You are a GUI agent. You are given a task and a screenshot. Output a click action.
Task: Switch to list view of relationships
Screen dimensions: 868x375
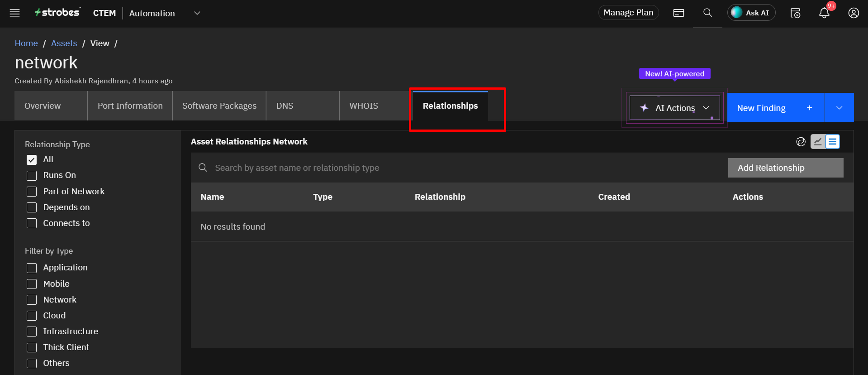pos(832,142)
